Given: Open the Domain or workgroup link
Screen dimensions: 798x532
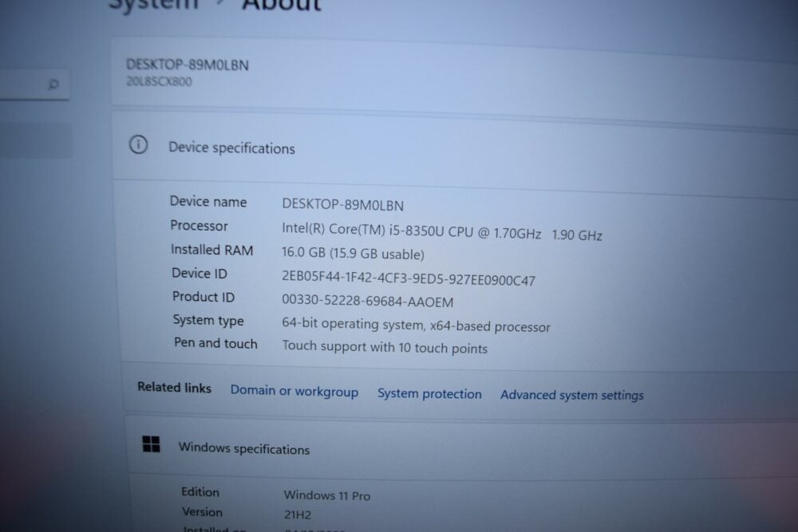Looking at the screenshot, I should pyautogui.click(x=294, y=391).
